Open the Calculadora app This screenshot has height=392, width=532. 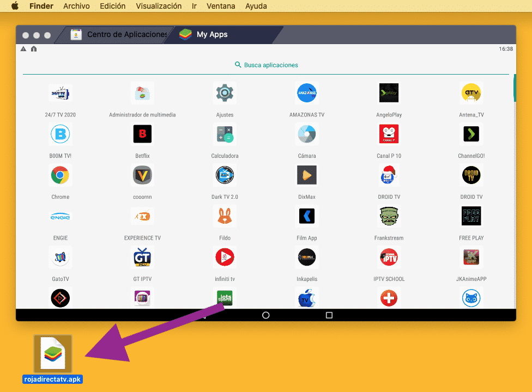point(225,134)
